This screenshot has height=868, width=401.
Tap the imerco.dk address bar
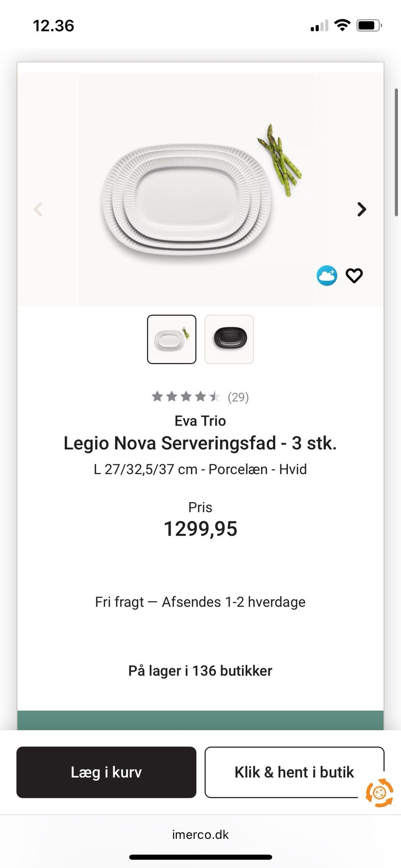200,835
